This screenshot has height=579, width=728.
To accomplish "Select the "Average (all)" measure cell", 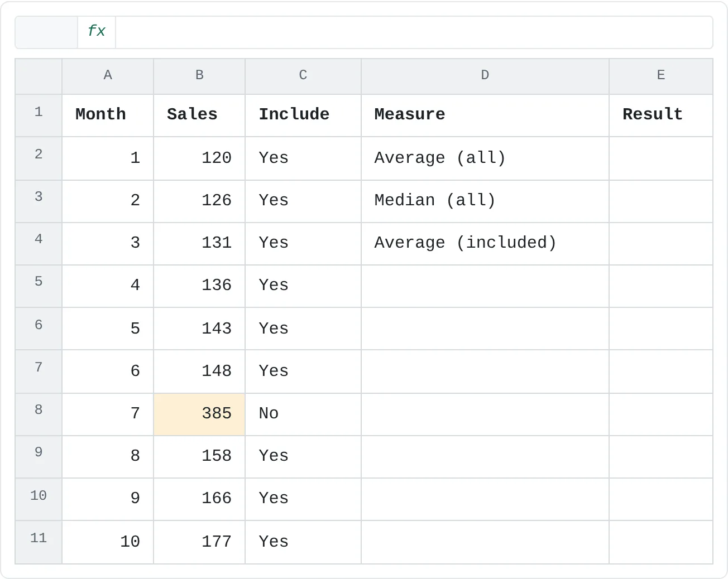I will click(485, 158).
